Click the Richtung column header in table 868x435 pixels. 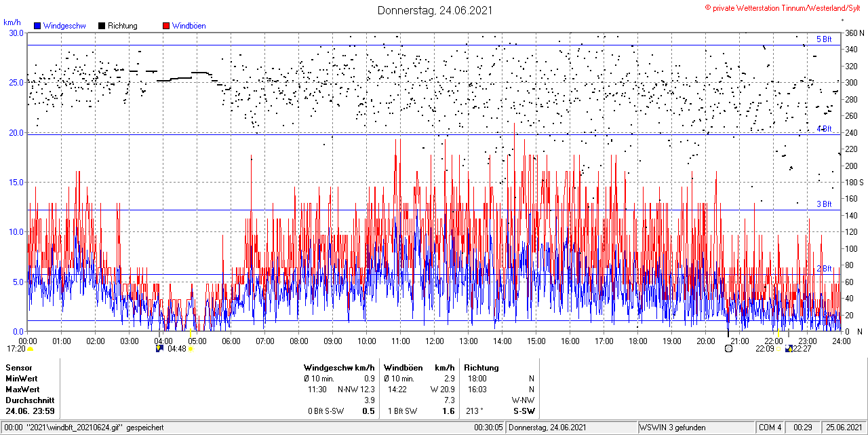pos(481,368)
